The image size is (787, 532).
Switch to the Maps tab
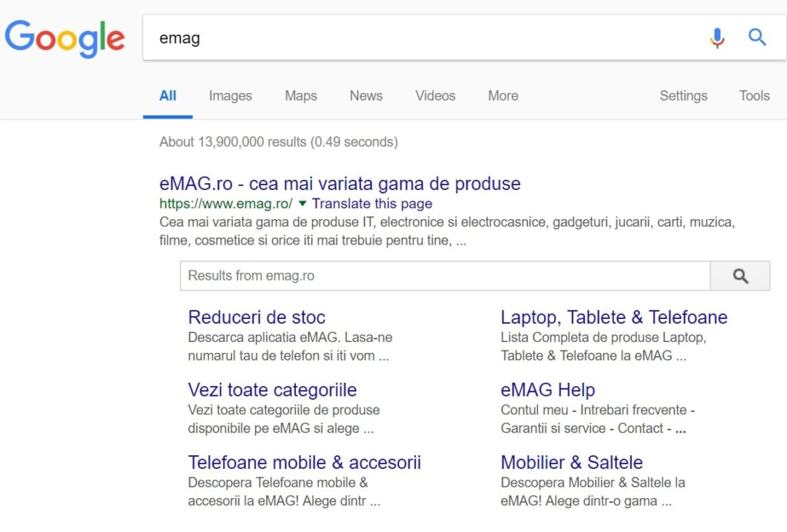coord(301,96)
